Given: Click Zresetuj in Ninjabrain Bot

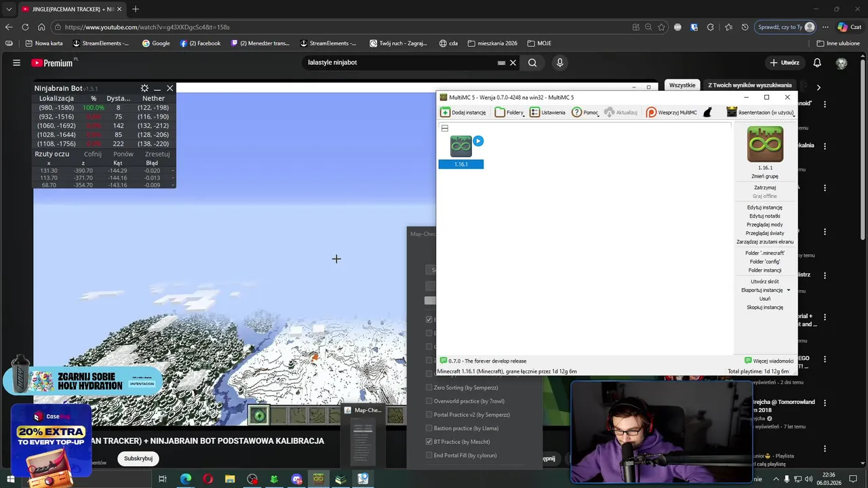Looking at the screenshot, I should tap(157, 154).
